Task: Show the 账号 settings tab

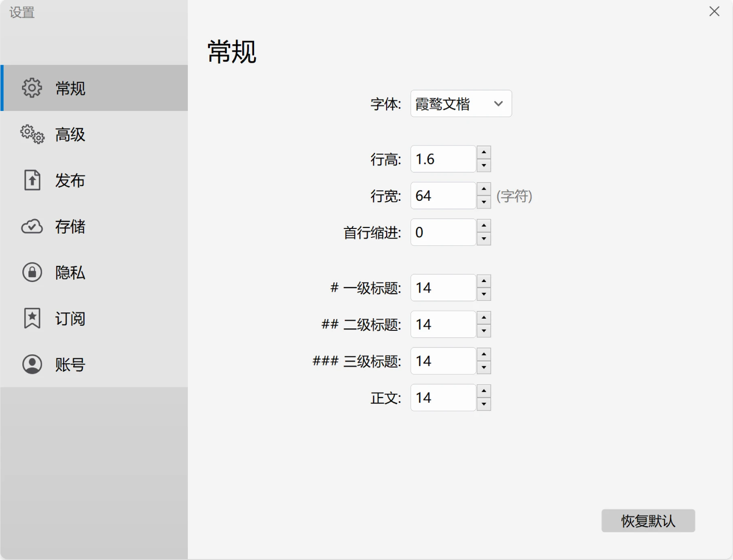Action: click(x=94, y=364)
